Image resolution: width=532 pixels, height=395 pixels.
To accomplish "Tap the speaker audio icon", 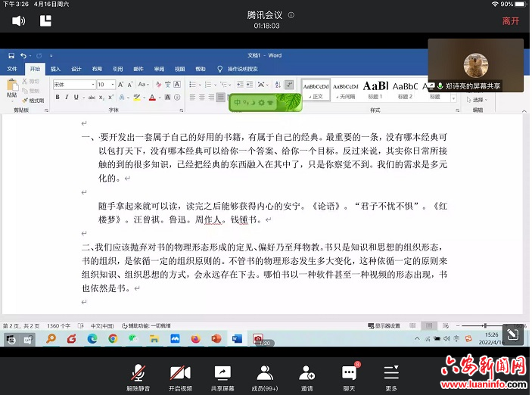I will [x=18, y=20].
